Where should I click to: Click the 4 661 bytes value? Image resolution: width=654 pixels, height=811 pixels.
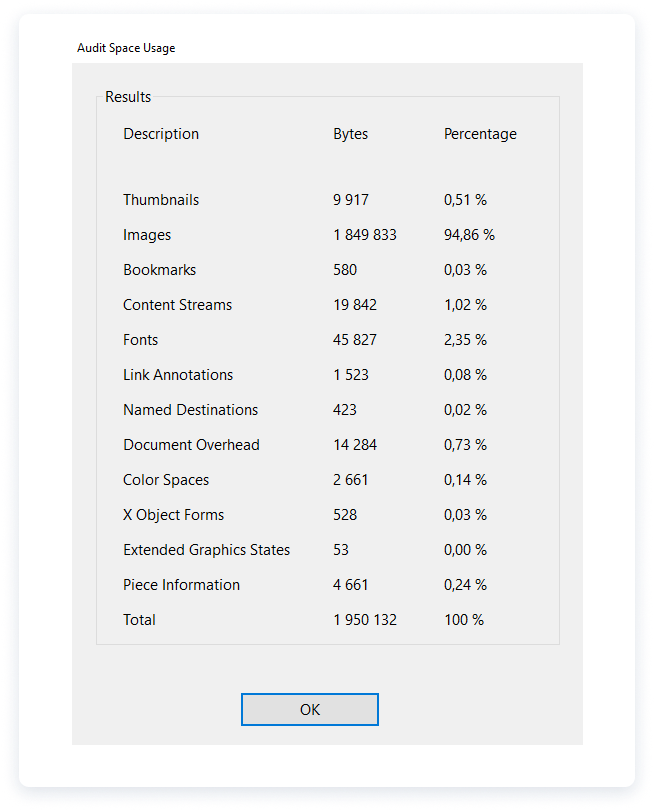tap(351, 585)
